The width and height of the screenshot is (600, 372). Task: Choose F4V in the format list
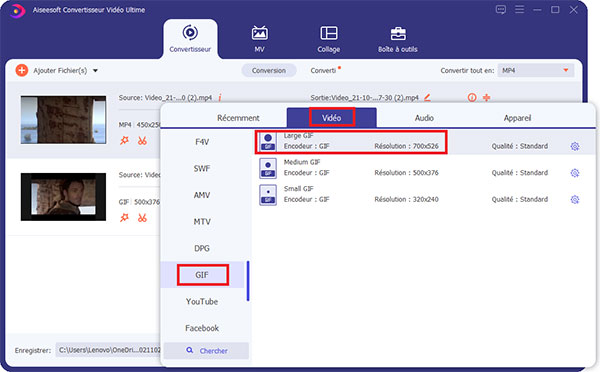(x=202, y=142)
